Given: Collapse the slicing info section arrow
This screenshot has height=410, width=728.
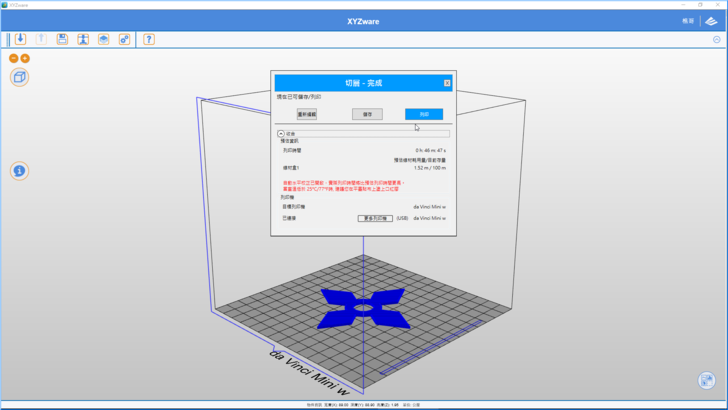Looking at the screenshot, I should coord(281,133).
